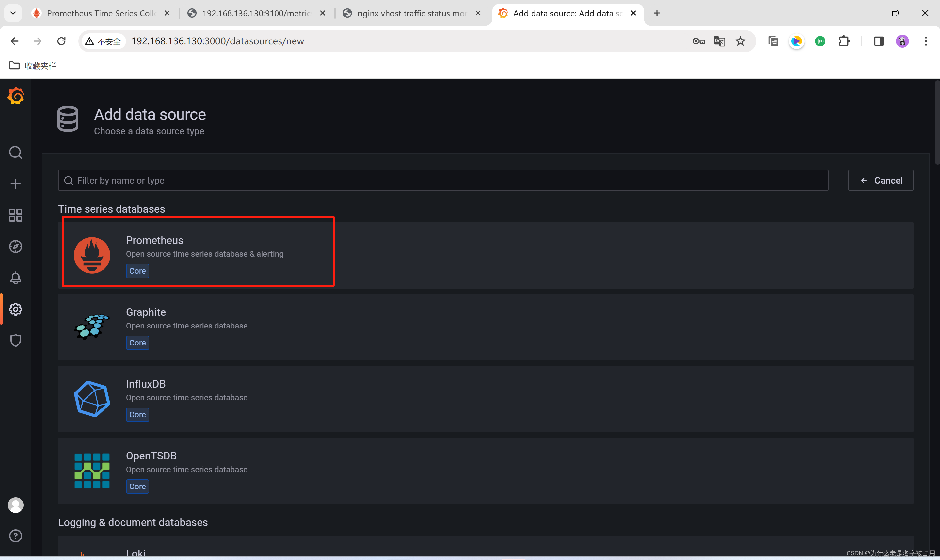Screen dimensions: 940x560
Task: Click the Core badge under Prometheus
Action: (x=137, y=271)
